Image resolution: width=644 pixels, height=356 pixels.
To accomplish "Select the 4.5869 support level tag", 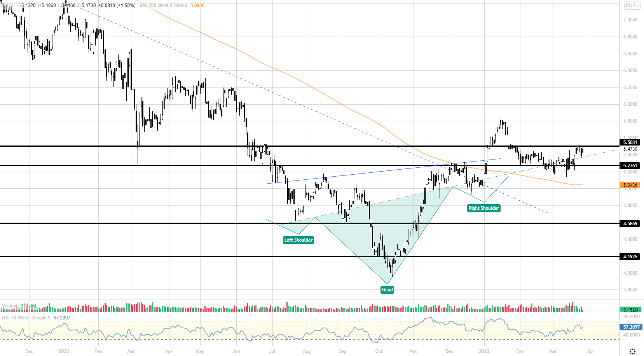I will (630, 224).
